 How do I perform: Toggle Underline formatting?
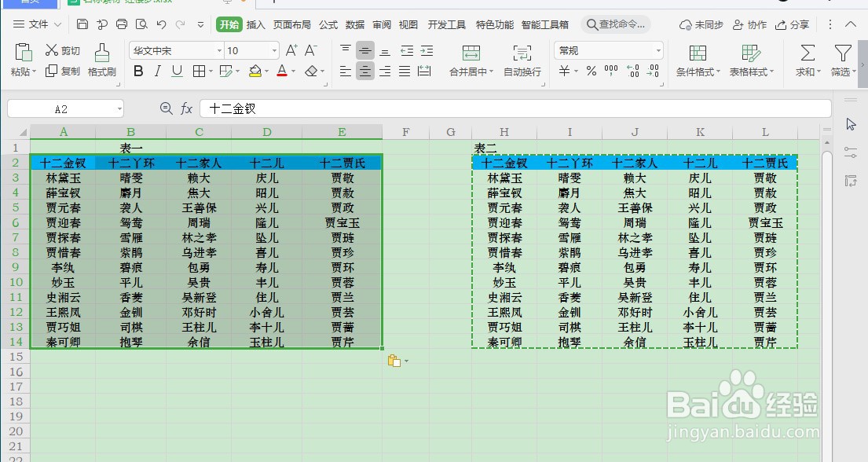pyautogui.click(x=178, y=71)
